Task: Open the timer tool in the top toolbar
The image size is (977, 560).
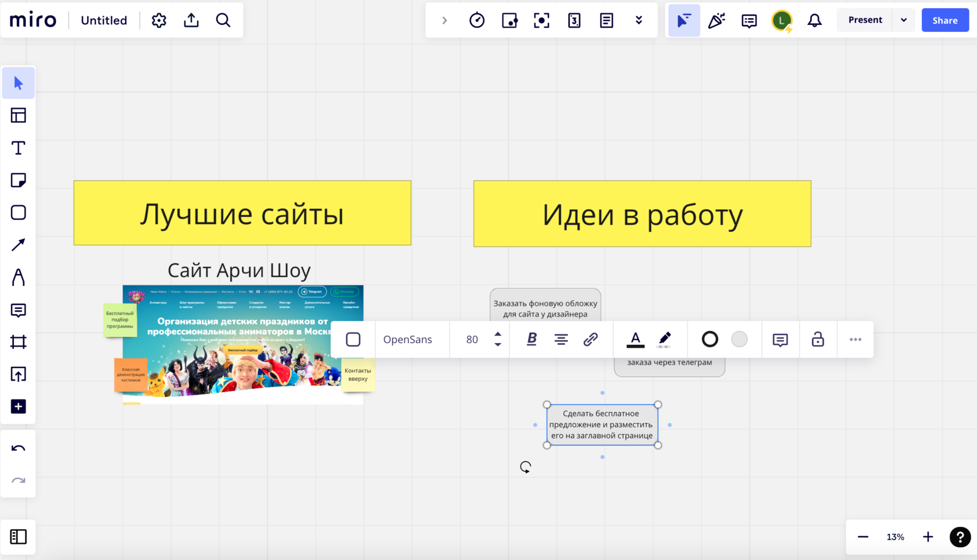Action: pos(476,20)
